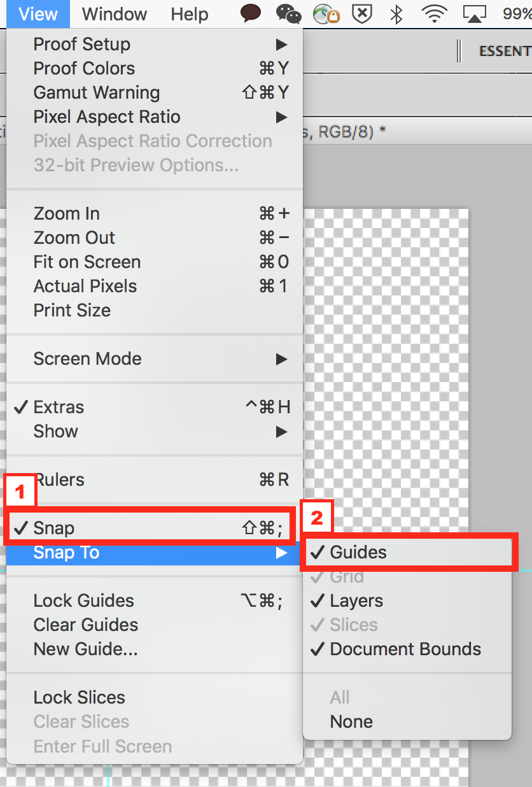Open the Bluetooth status menu

click(x=396, y=14)
